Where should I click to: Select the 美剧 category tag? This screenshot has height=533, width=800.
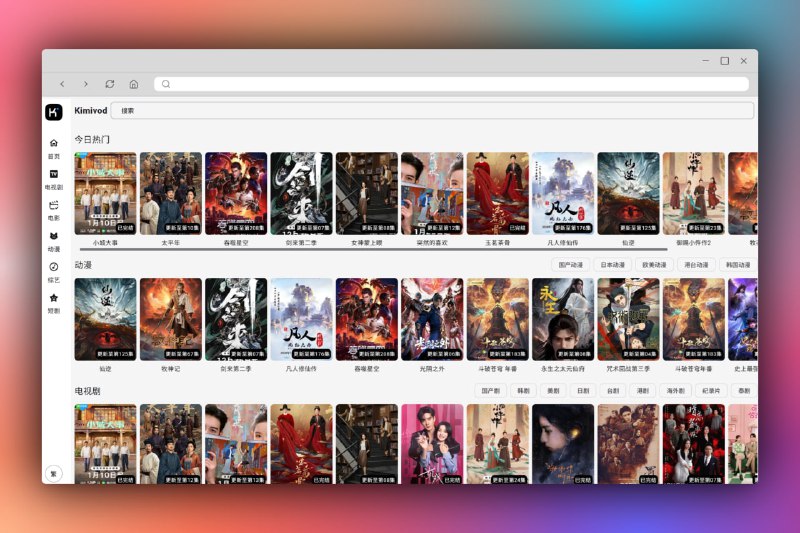click(x=553, y=391)
